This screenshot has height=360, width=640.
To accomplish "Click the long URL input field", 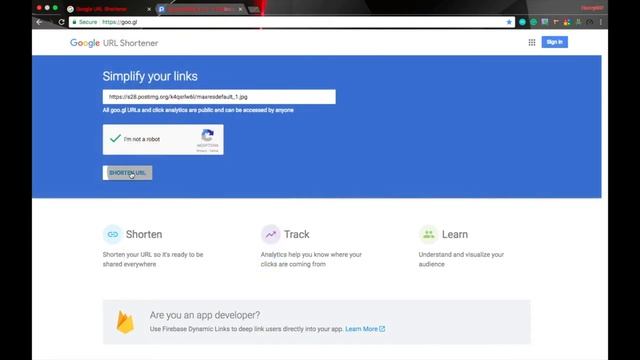I will point(219,97).
